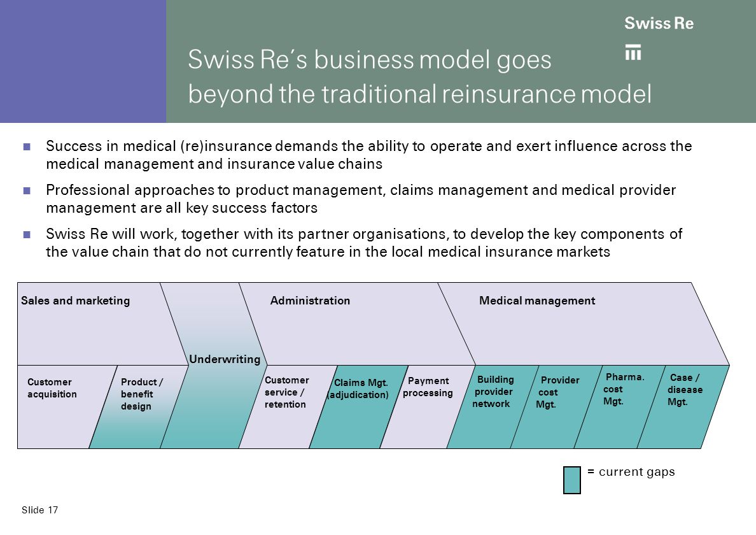
Task: Select the slide title starting "Swiss Re's business model goes"
Action: click(419, 76)
